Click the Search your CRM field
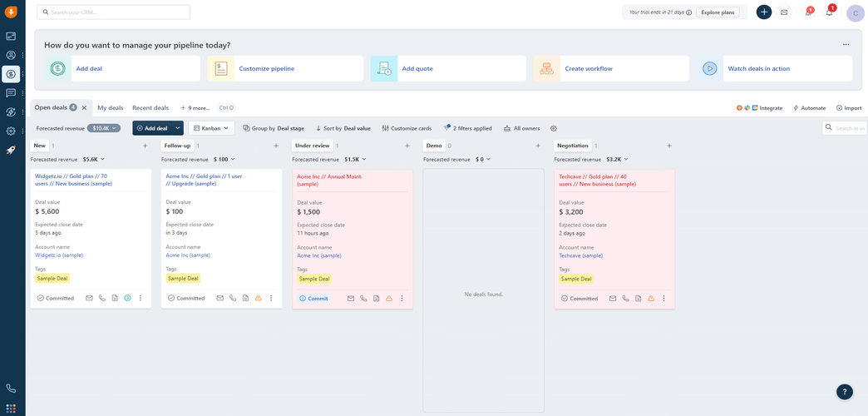This screenshot has height=416, width=868. point(113,12)
